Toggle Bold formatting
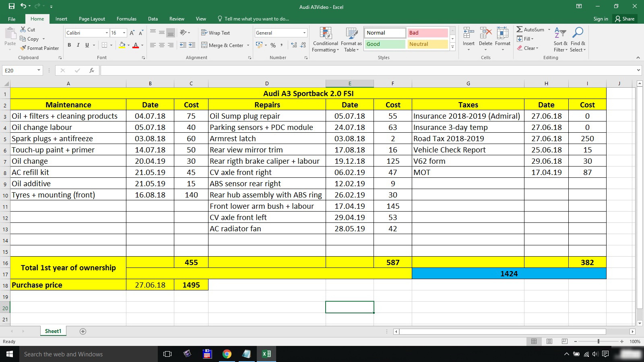644x362 pixels. [x=69, y=45]
